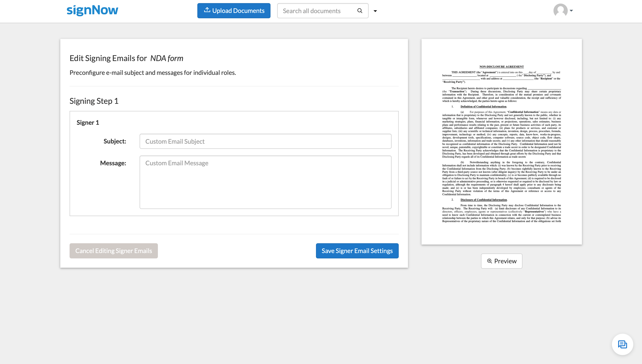Click the Preview zoom icon
Screen dimensions: 642x364
pos(490,261)
